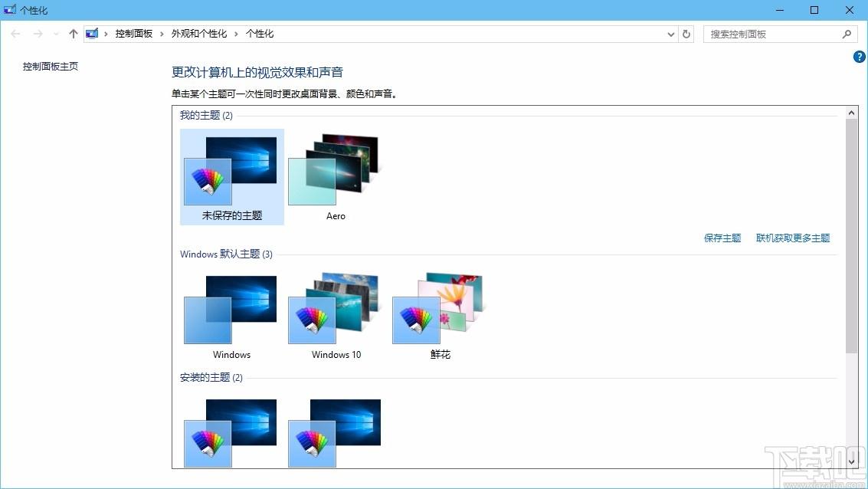Click the search magnifier icon
Image resolution: width=868 pixels, height=489 pixels.
pos(847,34)
